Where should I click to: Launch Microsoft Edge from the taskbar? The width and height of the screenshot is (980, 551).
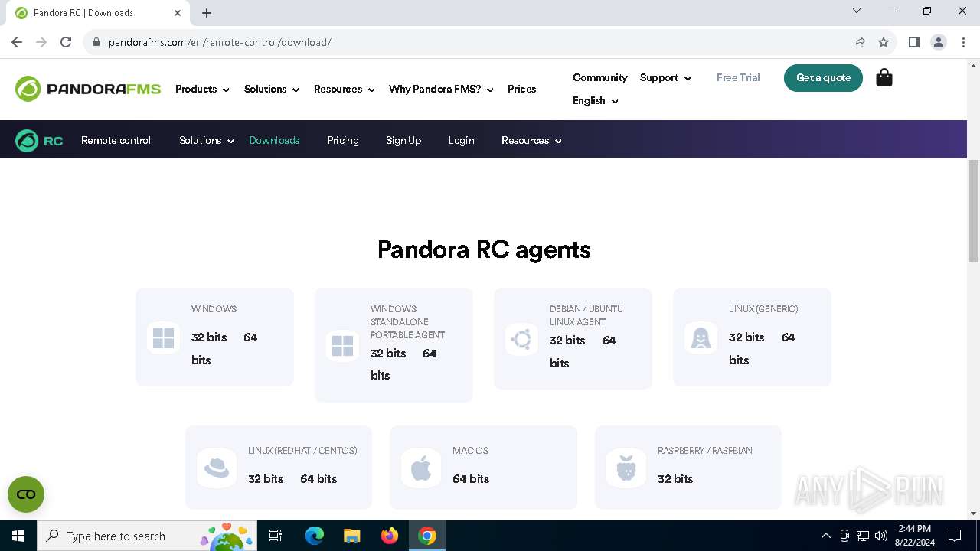tap(315, 536)
